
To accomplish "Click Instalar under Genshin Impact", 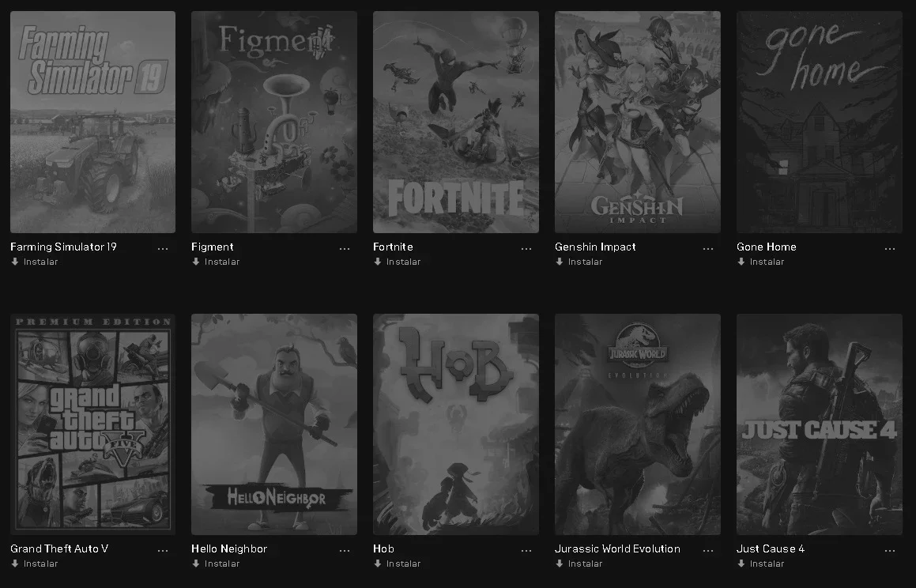I will (x=579, y=262).
